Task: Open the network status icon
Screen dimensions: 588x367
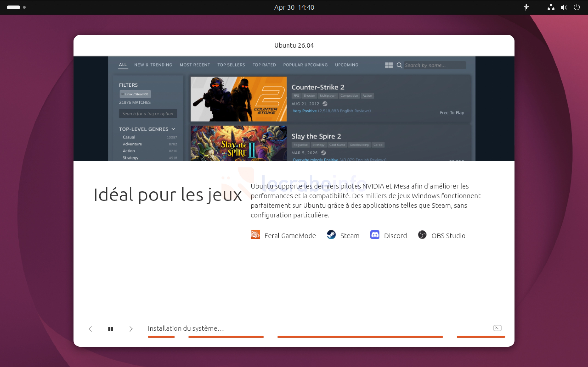Action: coord(551,7)
